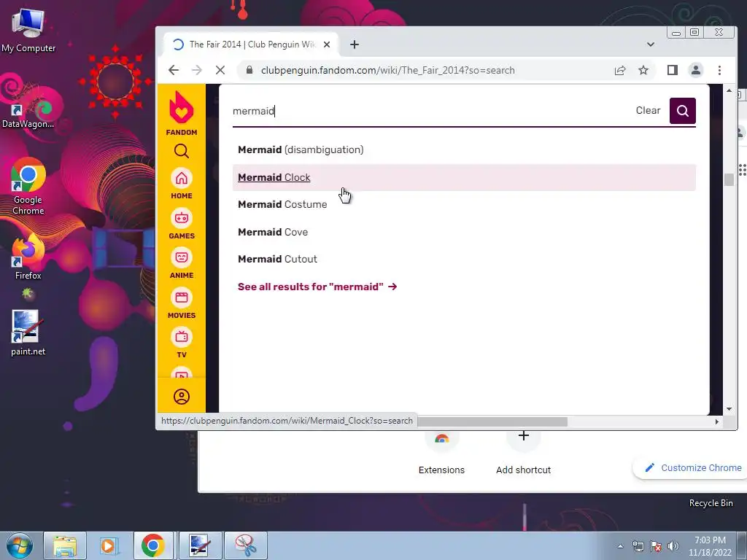
Task: Click Add shortcut in background window
Action: (523, 452)
